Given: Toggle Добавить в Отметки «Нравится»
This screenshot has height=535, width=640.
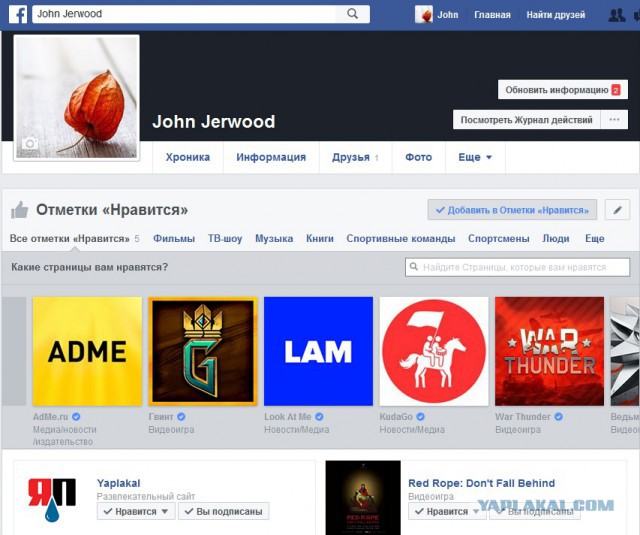Looking at the screenshot, I should coord(512,210).
